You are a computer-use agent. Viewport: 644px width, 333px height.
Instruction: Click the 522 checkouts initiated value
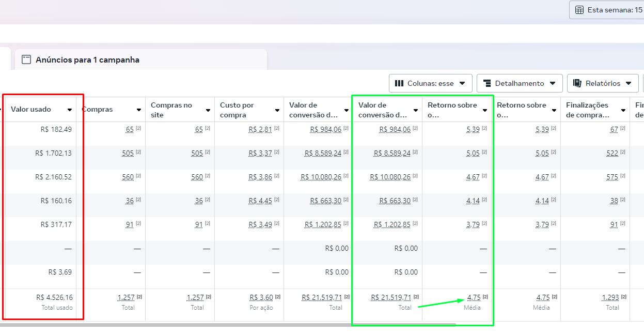point(612,153)
